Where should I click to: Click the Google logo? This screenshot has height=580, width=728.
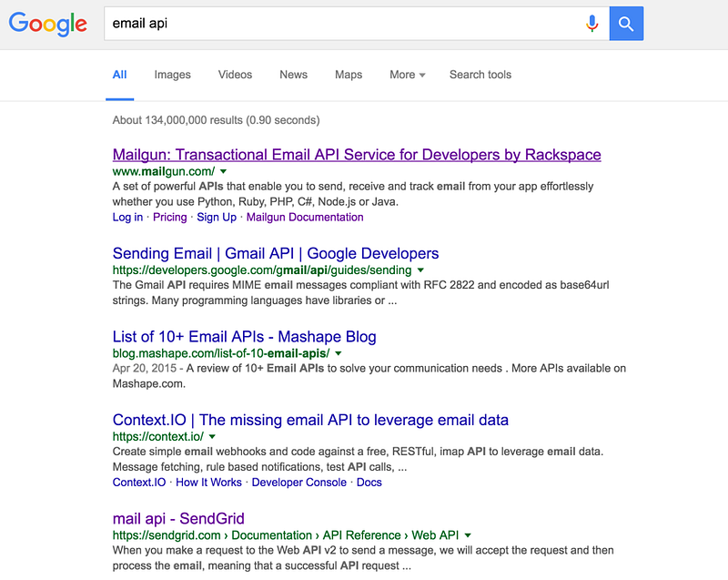[47, 24]
